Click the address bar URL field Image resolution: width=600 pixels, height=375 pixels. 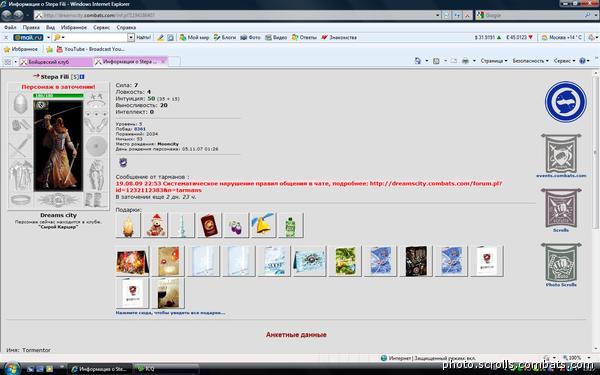pos(234,15)
